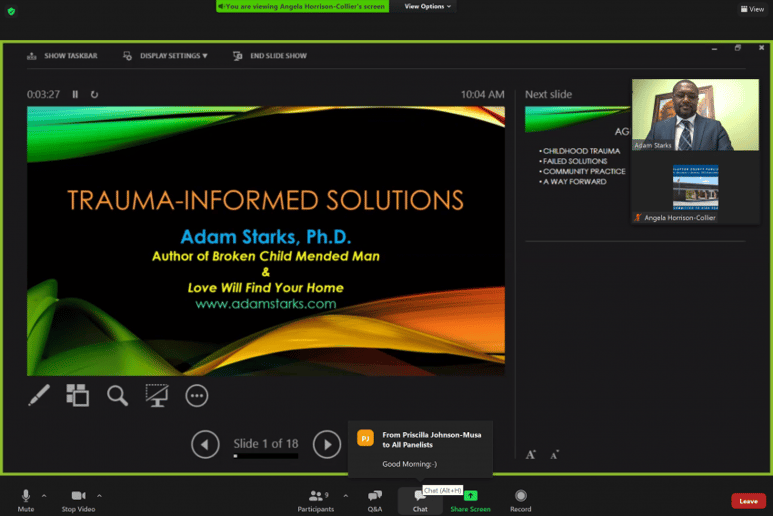Image resolution: width=773 pixels, height=516 pixels.
Task: Increase the notes text size
Action: 530,454
